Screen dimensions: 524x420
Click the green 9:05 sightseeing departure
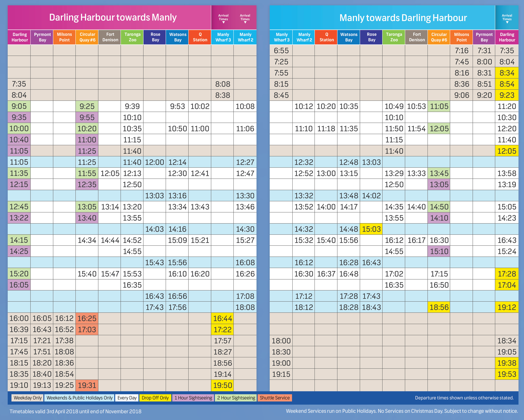pyautogui.click(x=19, y=106)
